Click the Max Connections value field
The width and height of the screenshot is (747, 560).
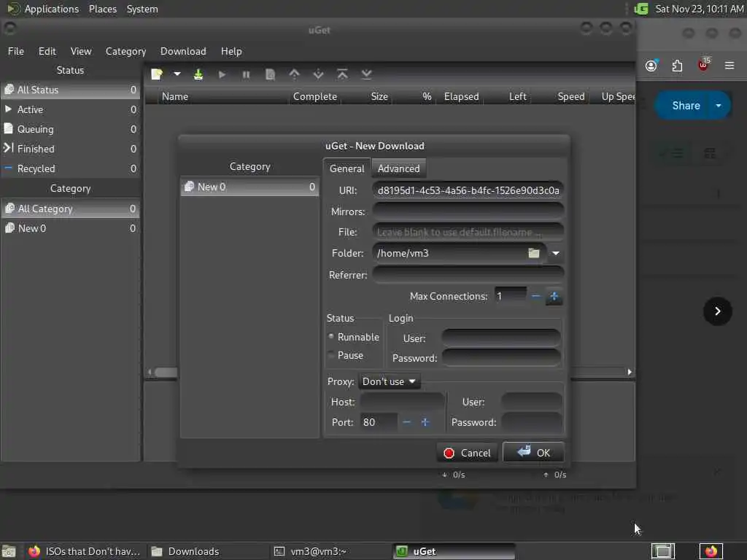tap(510, 296)
